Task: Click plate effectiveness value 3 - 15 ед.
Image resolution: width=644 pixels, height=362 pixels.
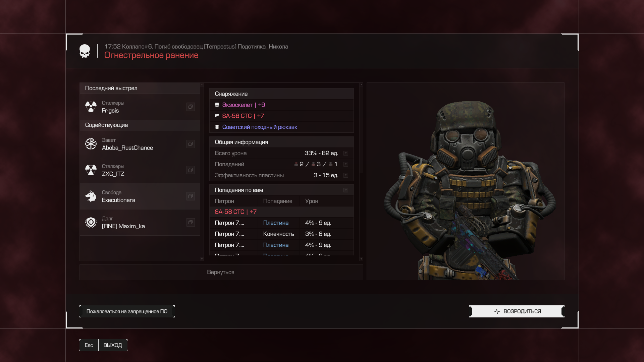Action: 326,175
